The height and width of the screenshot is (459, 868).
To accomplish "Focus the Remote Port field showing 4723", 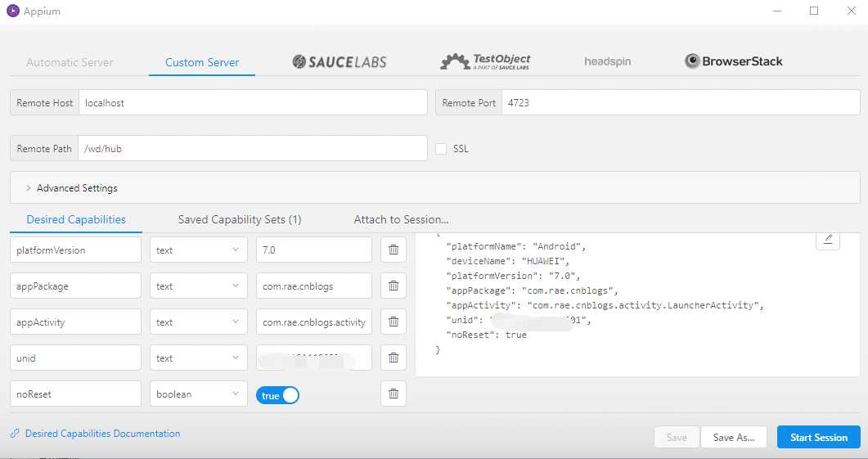I will coord(681,102).
